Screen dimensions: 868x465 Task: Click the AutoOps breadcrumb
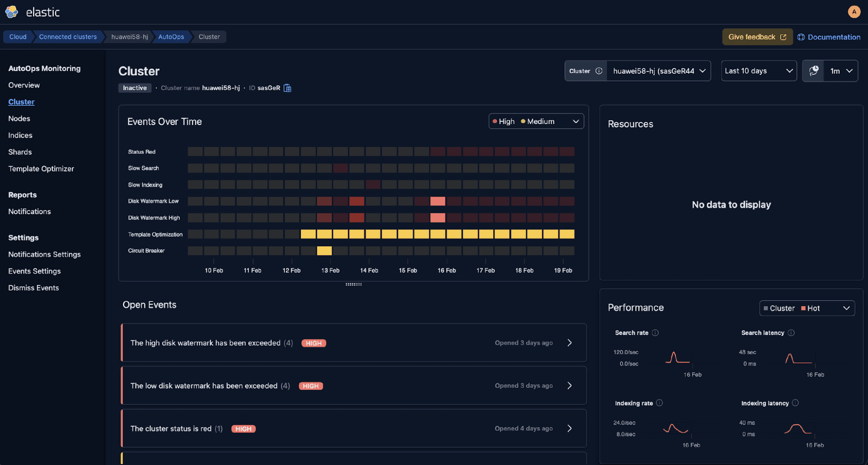pos(171,37)
